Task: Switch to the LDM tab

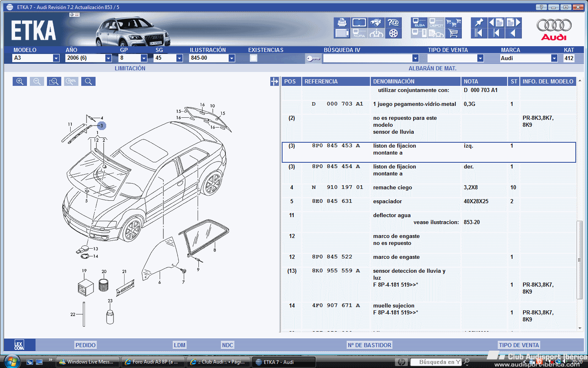Action: coord(180,345)
